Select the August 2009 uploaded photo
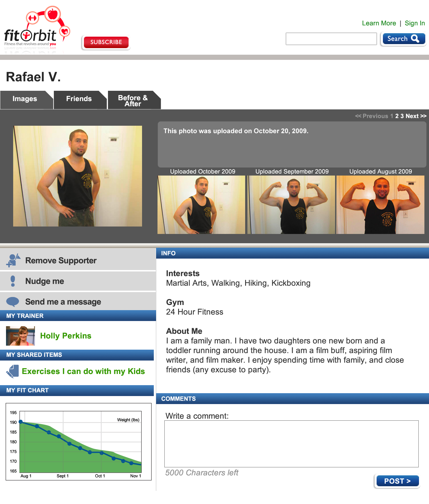This screenshot has width=429, height=504. pos(380,205)
